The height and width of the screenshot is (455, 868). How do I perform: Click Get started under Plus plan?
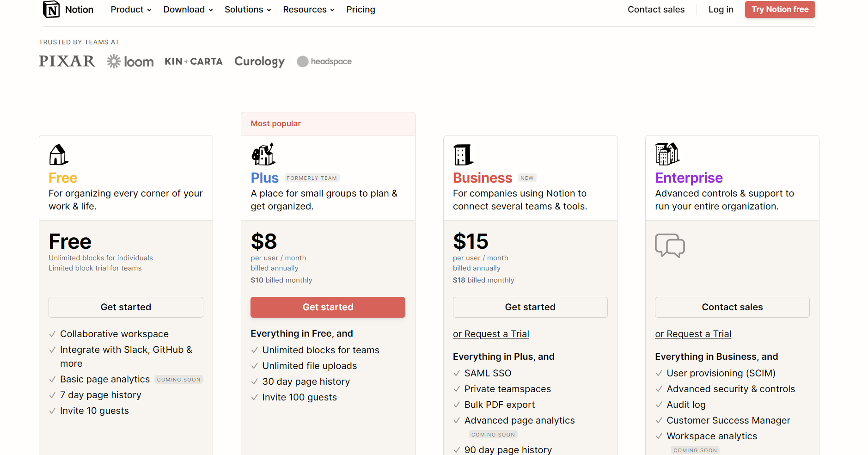click(x=328, y=307)
